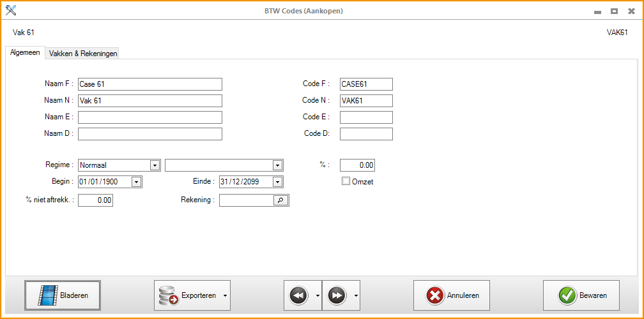
Task: Open the Einde date picker dropdown
Action: pyautogui.click(x=277, y=182)
